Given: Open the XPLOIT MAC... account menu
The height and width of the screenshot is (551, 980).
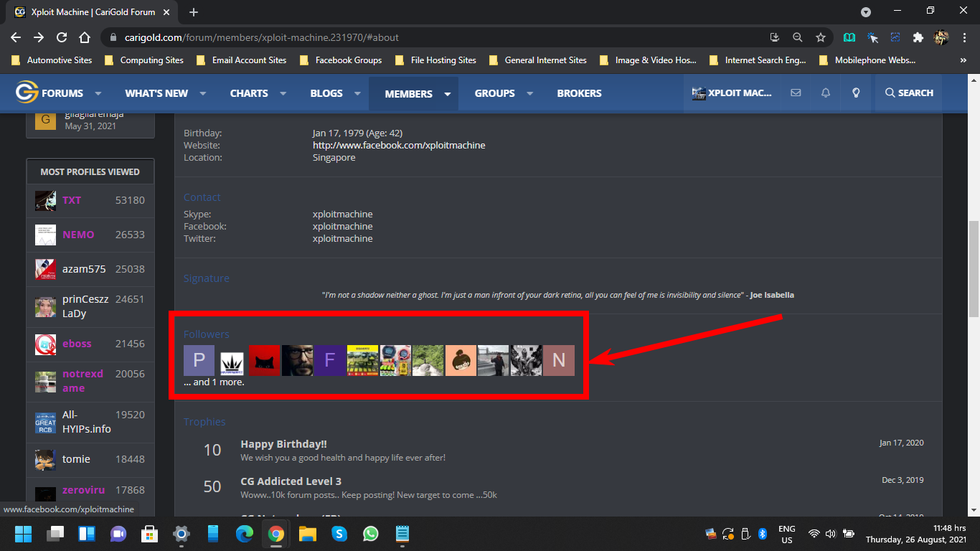Looking at the screenshot, I should (732, 93).
